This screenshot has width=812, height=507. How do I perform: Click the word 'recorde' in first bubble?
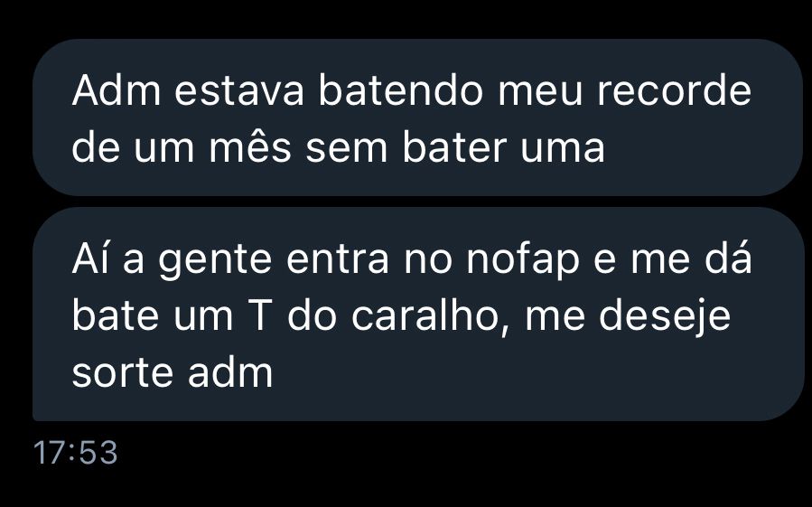[x=674, y=91]
